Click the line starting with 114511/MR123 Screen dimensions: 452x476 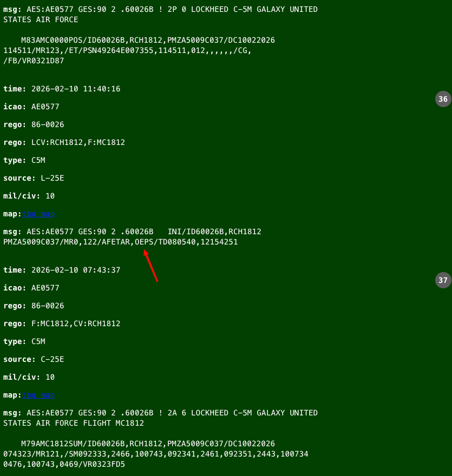[x=127, y=51]
